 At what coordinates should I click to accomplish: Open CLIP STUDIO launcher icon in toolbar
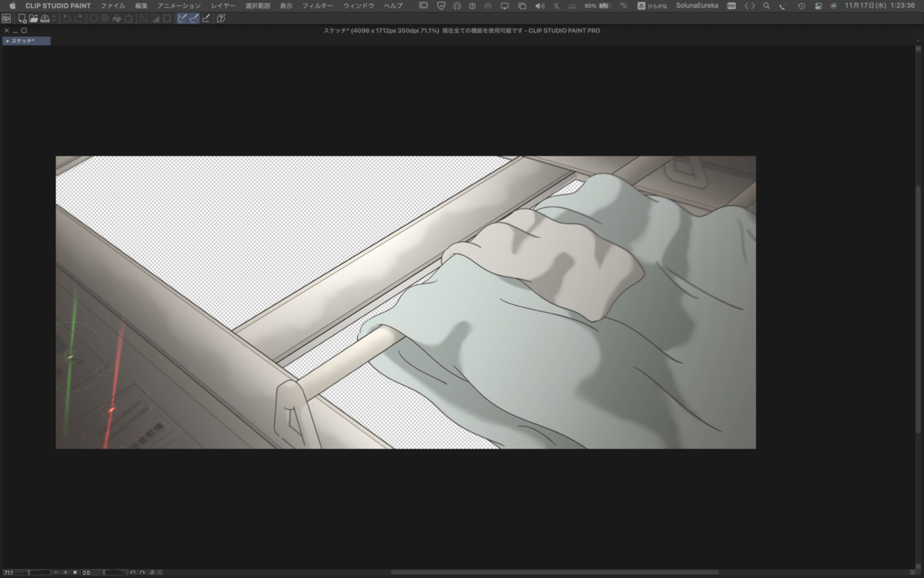point(6,18)
